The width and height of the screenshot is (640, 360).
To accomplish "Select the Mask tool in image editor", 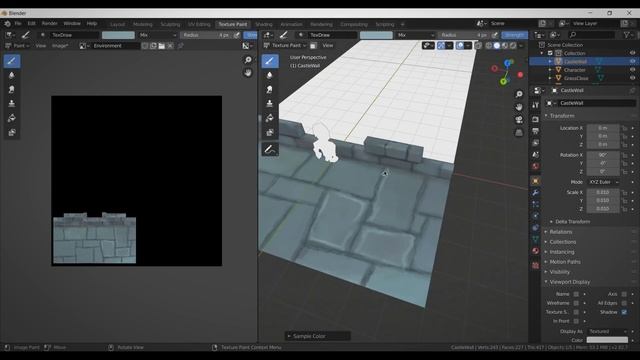I will tap(12, 132).
